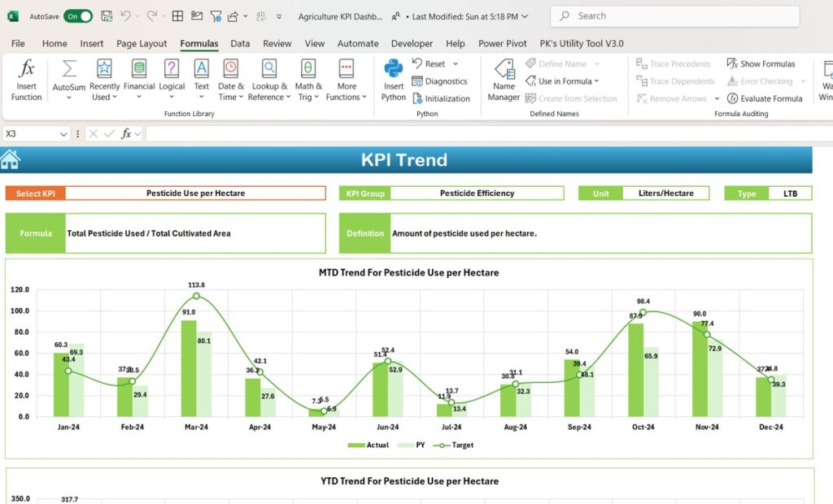The image size is (833, 504).
Task: Click Remove Arrows button
Action: (x=672, y=99)
